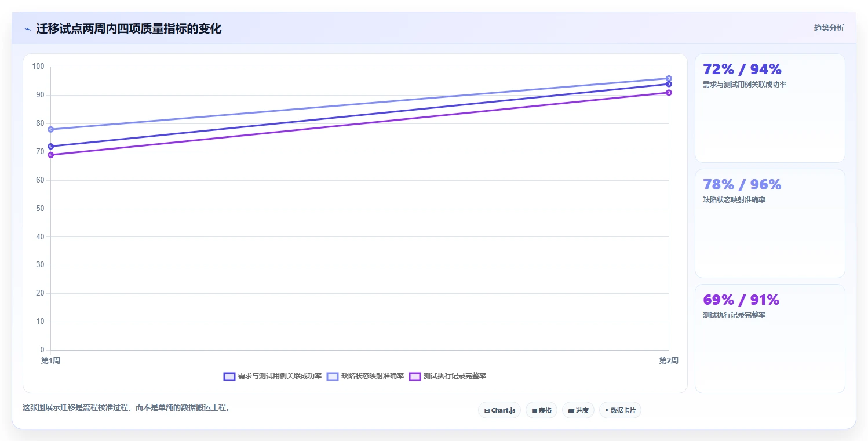Select the 第2周 point on 缺陷状态映射准确率 line
This screenshot has height=441, width=868.
(669, 78)
